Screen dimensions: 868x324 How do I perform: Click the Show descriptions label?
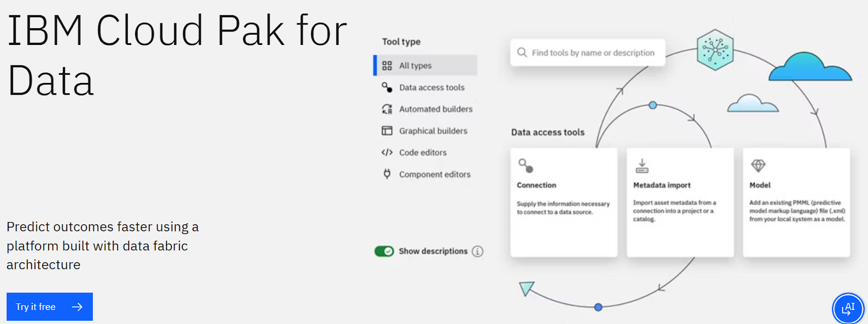tap(433, 251)
